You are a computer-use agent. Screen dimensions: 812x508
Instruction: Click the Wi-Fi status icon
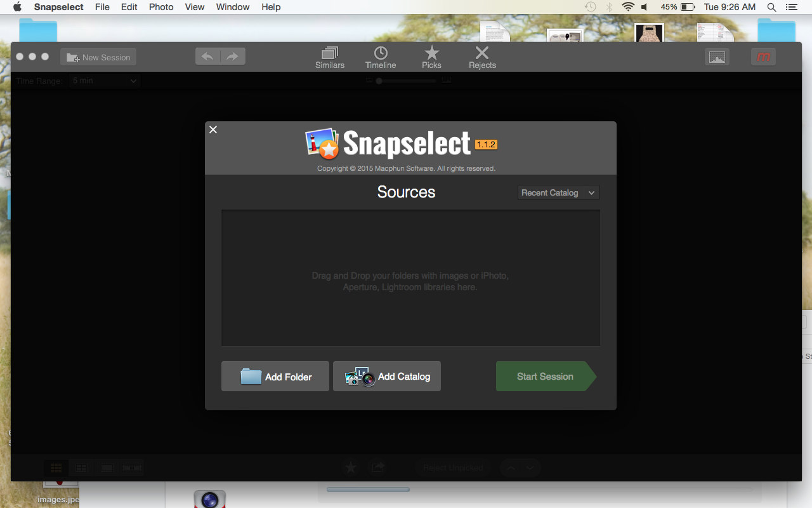point(628,7)
